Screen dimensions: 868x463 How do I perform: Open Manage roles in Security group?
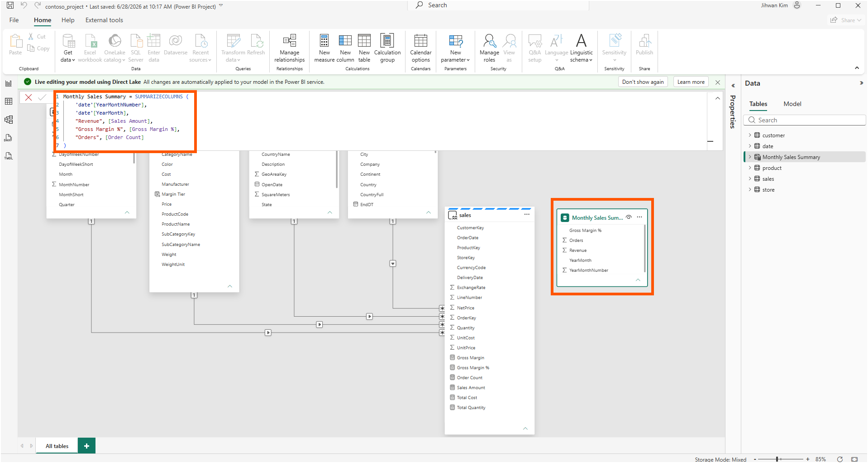click(x=489, y=48)
